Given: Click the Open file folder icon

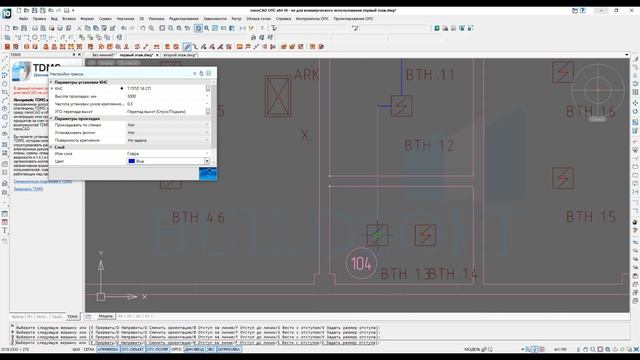Looking at the screenshot, I should pyautogui.click(x=16, y=28).
